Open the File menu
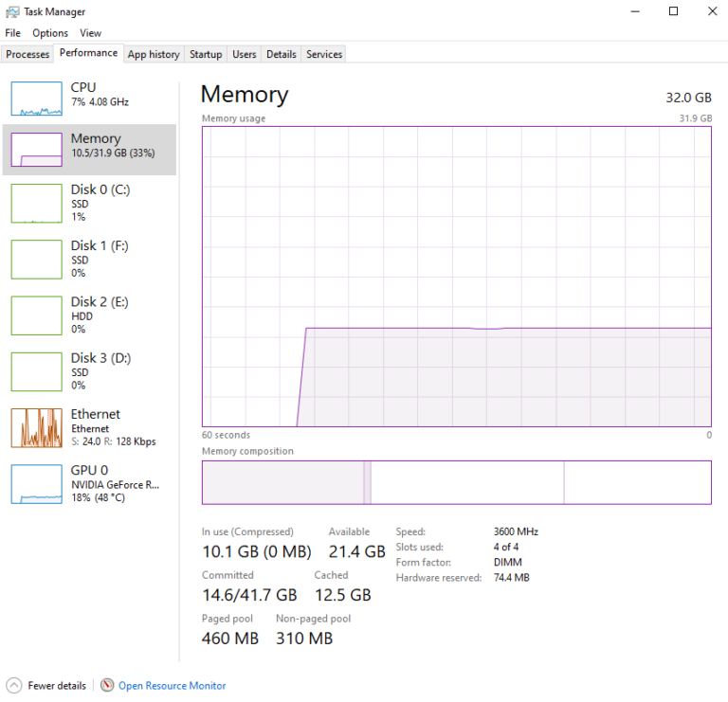Image resolution: width=728 pixels, height=702 pixels. 12,33
